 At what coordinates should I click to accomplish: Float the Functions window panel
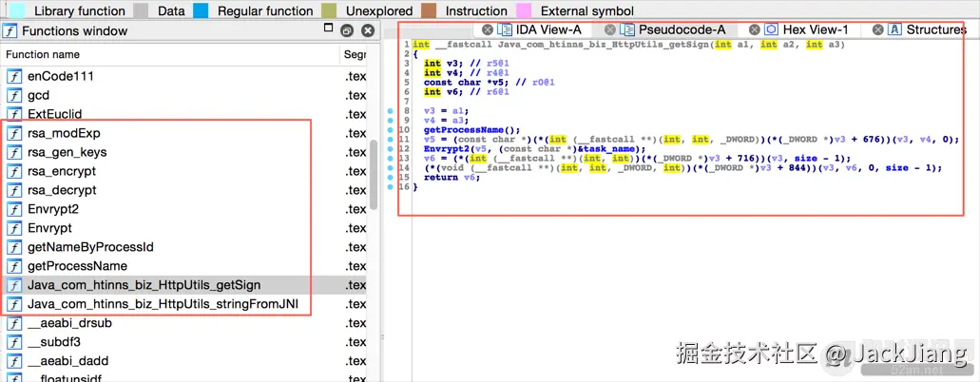point(347,30)
